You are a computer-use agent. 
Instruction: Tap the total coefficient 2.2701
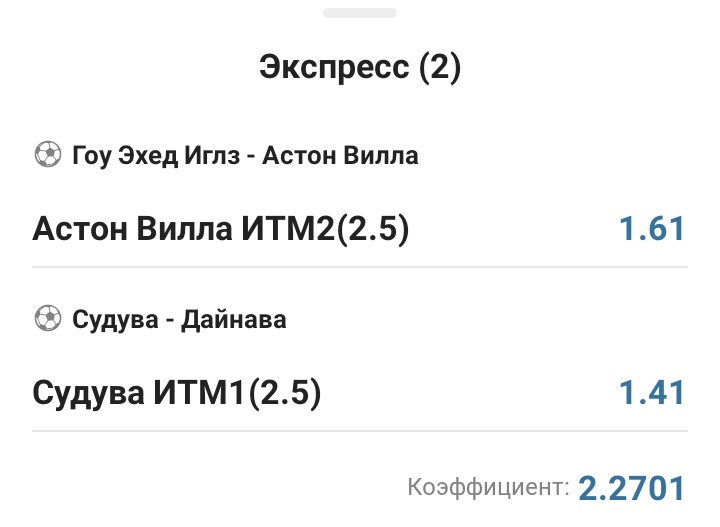tap(633, 488)
